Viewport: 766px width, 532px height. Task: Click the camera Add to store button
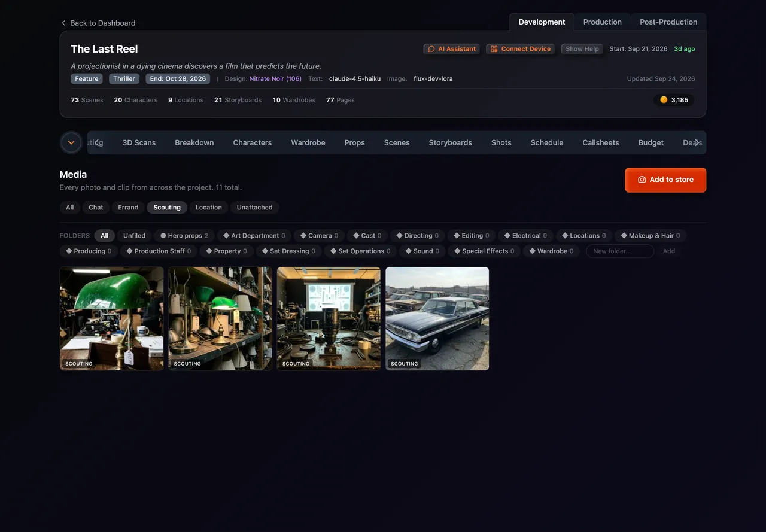click(x=665, y=180)
